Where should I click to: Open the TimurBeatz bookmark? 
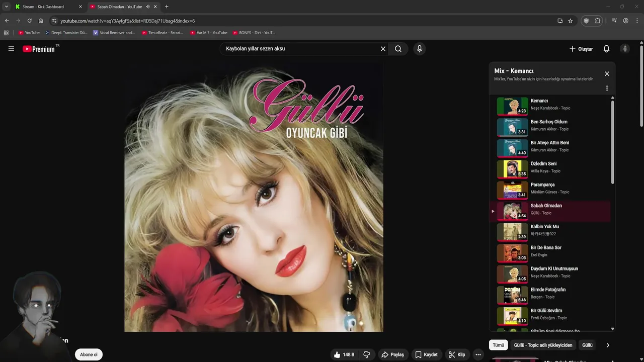pos(162,33)
